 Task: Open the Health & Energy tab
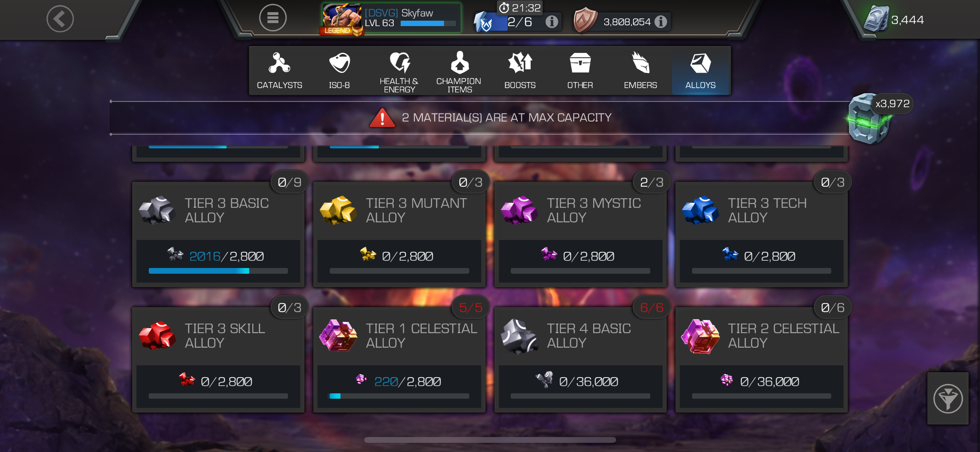point(399,71)
